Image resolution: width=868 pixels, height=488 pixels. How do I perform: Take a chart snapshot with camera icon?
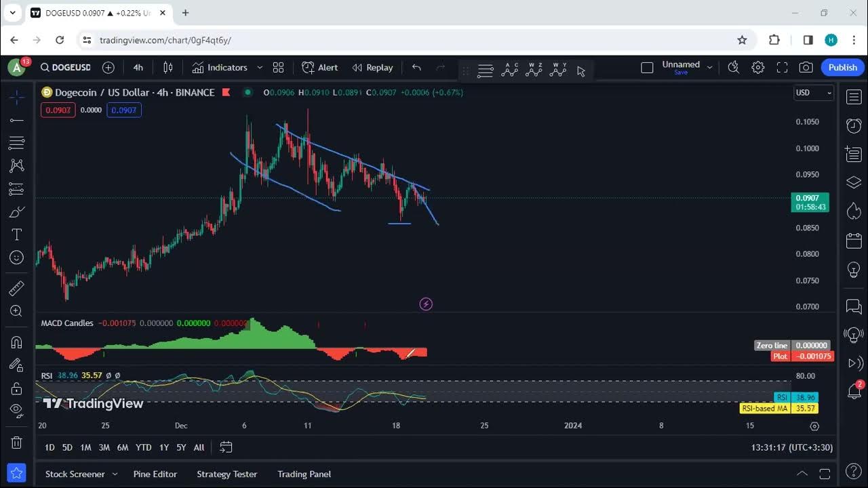point(806,67)
